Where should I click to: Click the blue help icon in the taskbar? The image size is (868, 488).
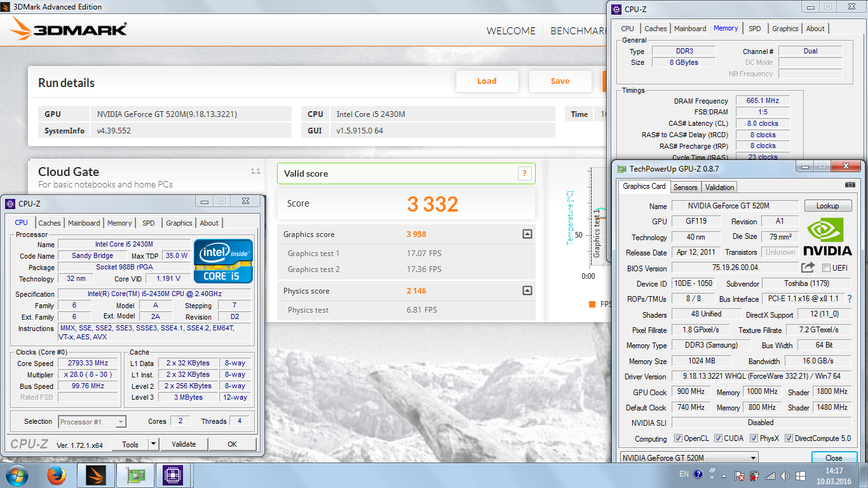[698, 474]
